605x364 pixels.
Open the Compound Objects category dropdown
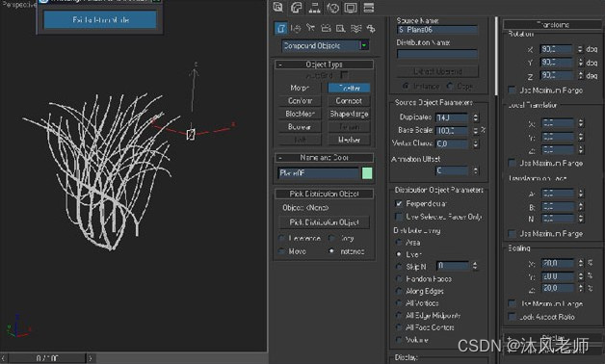click(x=364, y=45)
